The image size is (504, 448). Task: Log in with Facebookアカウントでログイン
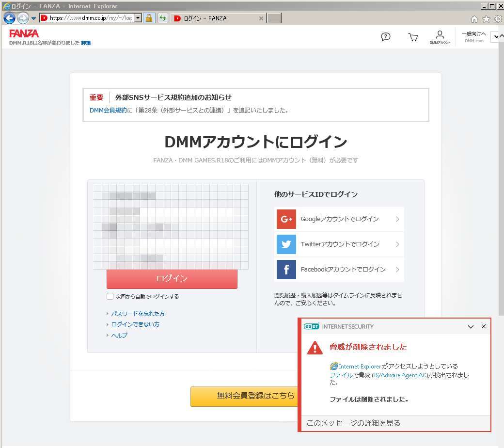339,269
